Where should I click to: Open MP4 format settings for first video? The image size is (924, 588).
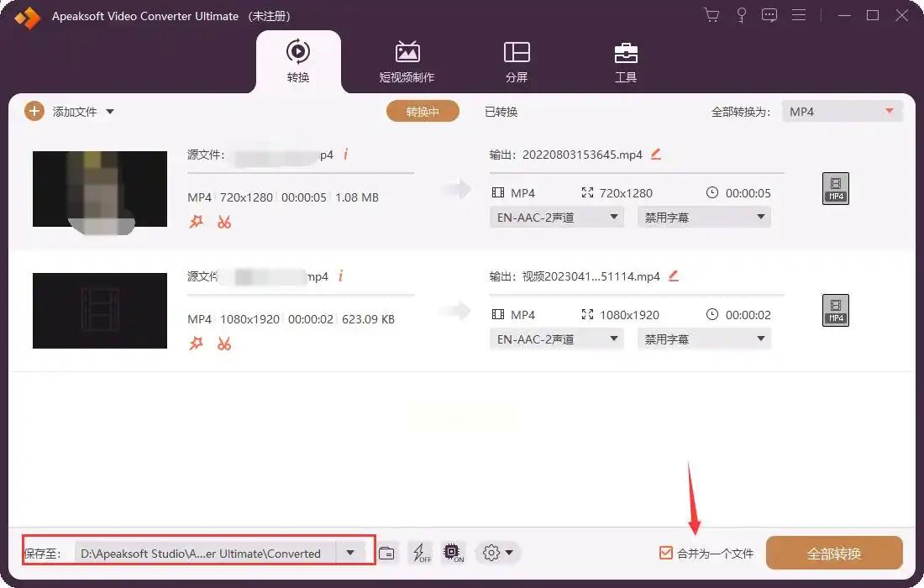[836, 188]
